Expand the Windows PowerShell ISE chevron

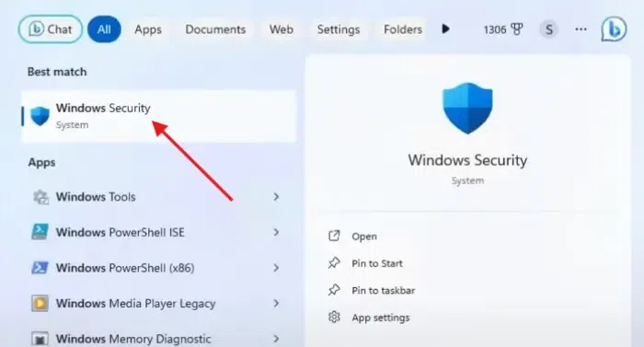click(x=276, y=232)
